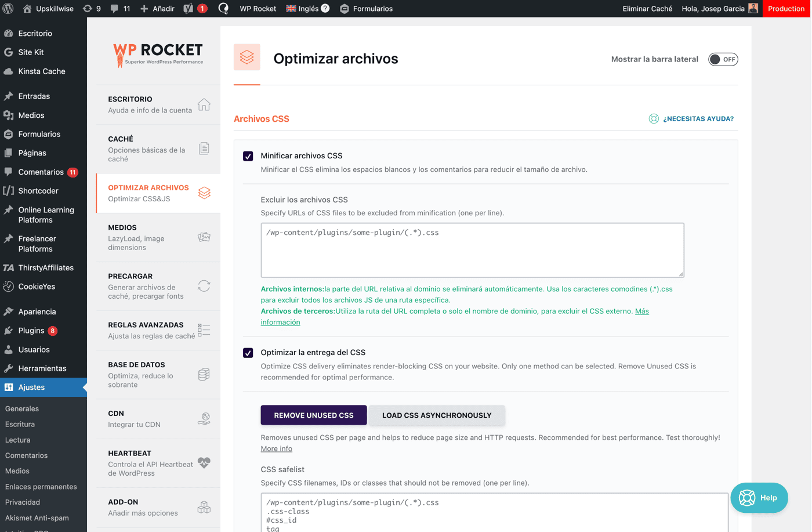Follow the More info link
The image size is (812, 532).
click(277, 449)
